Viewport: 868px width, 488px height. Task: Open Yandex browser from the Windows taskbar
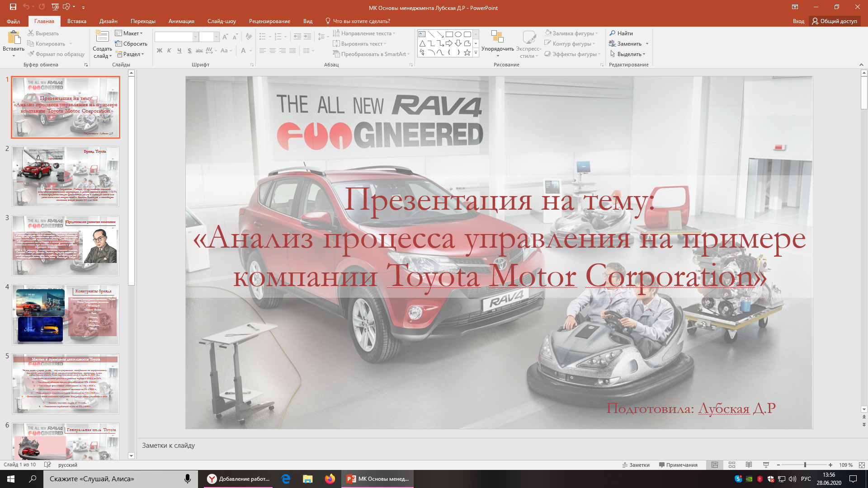coord(239,479)
